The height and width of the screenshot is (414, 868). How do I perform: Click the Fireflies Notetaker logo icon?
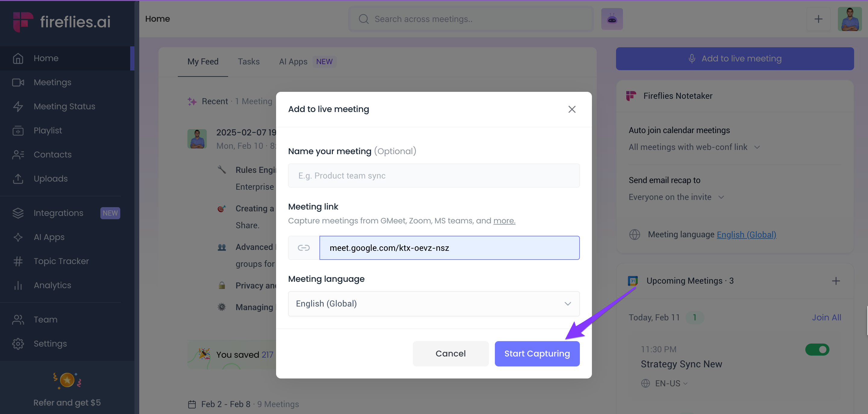click(x=631, y=96)
